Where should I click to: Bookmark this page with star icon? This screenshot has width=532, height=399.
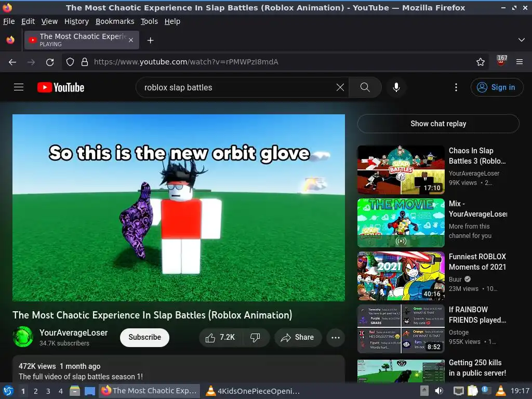point(481,62)
